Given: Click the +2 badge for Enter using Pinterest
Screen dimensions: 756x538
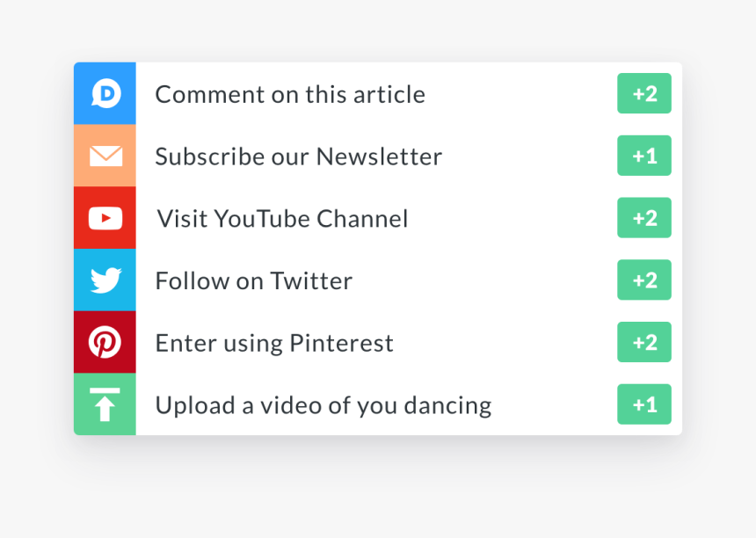Looking at the screenshot, I should pos(644,342).
